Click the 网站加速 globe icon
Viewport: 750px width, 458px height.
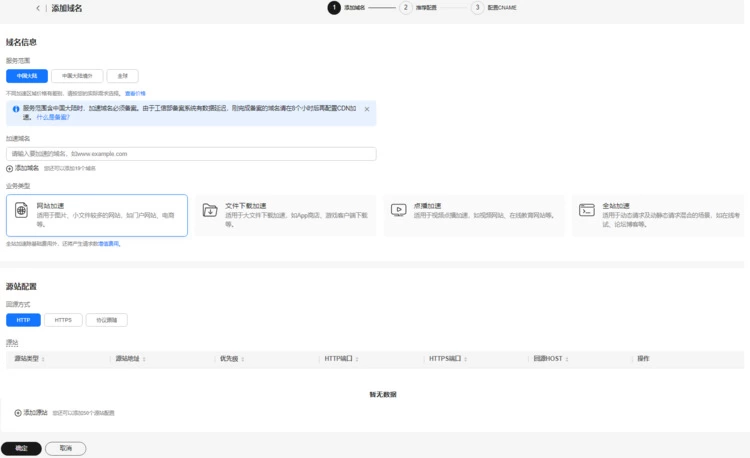coord(21,210)
